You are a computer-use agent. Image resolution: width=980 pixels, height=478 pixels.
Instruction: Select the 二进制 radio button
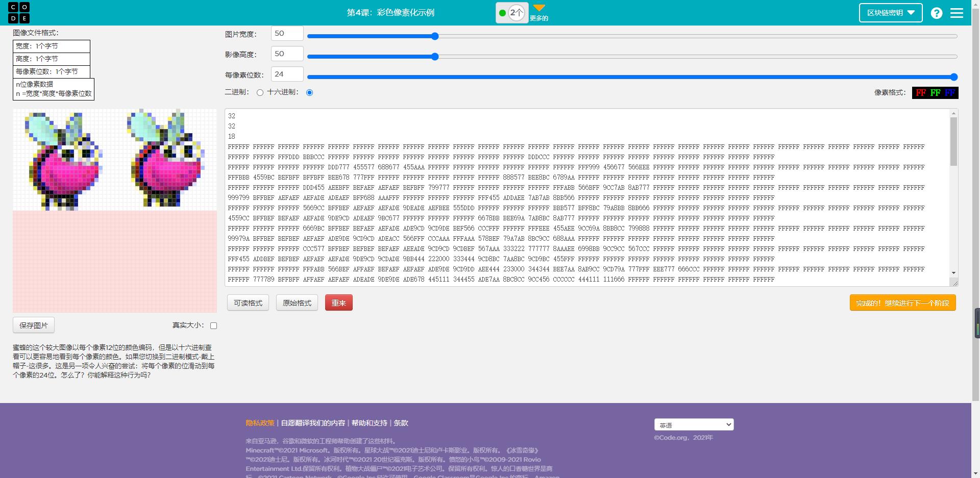pyautogui.click(x=260, y=93)
